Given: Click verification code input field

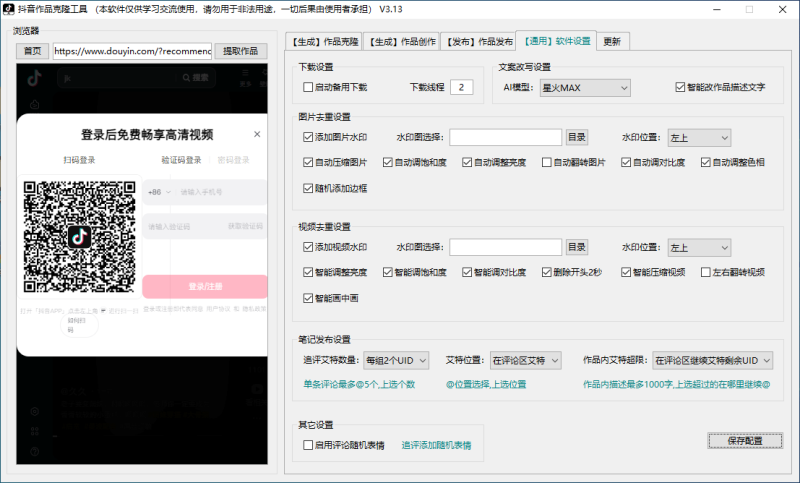Looking at the screenshot, I should click(x=184, y=226).
